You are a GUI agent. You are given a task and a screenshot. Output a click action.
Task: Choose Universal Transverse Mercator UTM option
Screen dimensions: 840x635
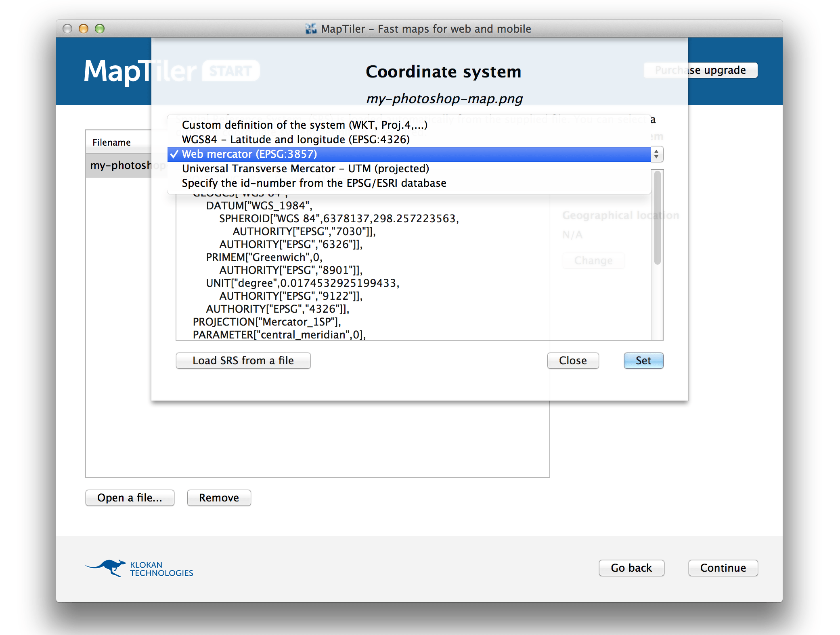click(x=409, y=169)
